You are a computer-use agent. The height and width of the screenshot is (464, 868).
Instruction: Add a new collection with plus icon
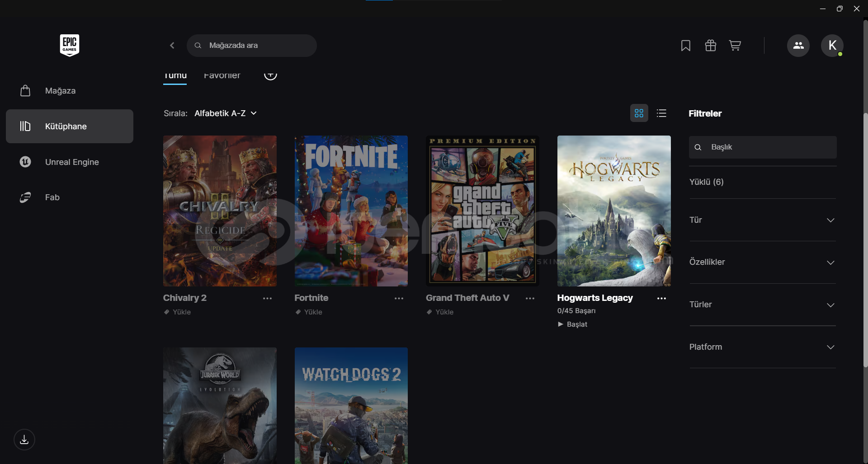pos(270,75)
